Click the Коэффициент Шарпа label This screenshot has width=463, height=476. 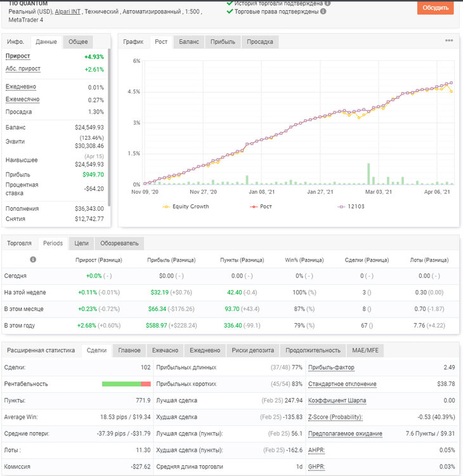pyautogui.click(x=337, y=400)
